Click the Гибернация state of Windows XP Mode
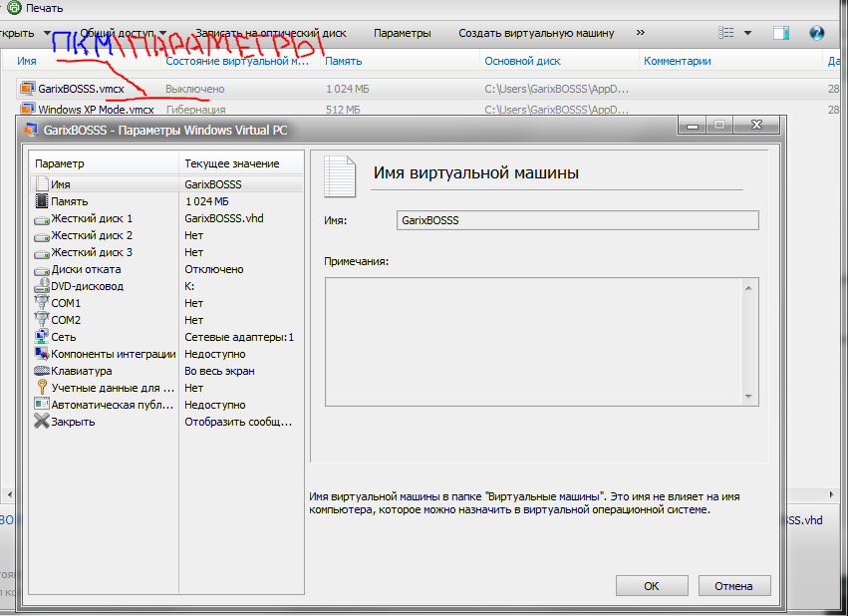 (195, 110)
